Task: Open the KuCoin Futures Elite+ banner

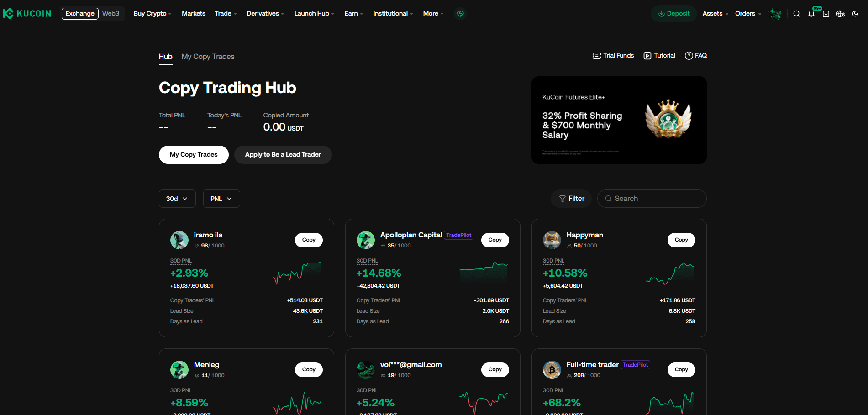Action: click(619, 120)
